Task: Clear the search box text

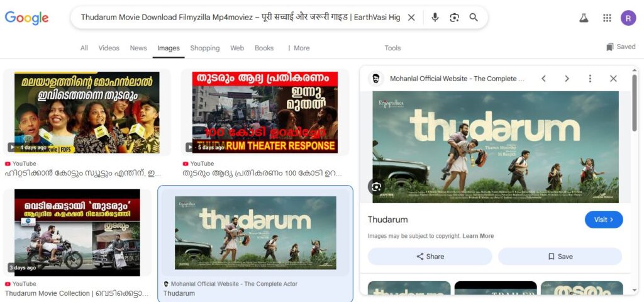Action: click(411, 17)
